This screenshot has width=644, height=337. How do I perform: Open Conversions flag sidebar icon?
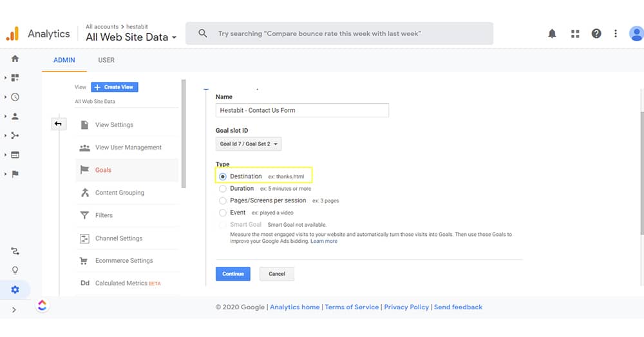[x=15, y=174]
